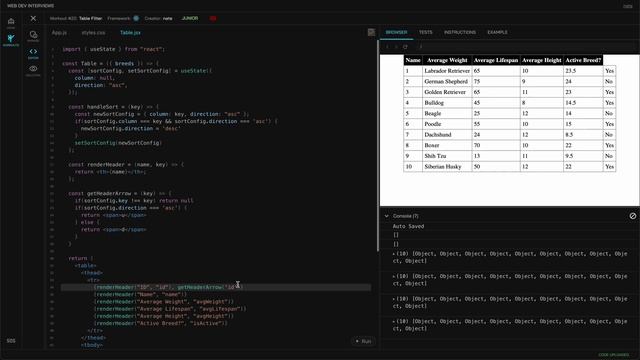Click the red badge beside JUNIOR
This screenshot has width=640, height=360.
pos(213,18)
